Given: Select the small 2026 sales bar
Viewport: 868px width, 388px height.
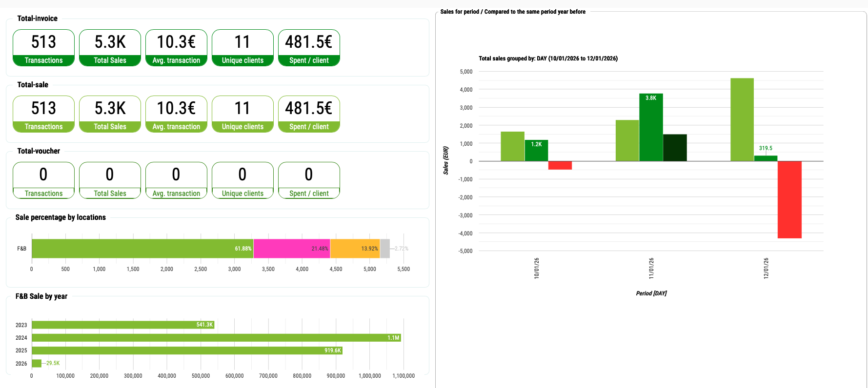Looking at the screenshot, I should pos(37,363).
